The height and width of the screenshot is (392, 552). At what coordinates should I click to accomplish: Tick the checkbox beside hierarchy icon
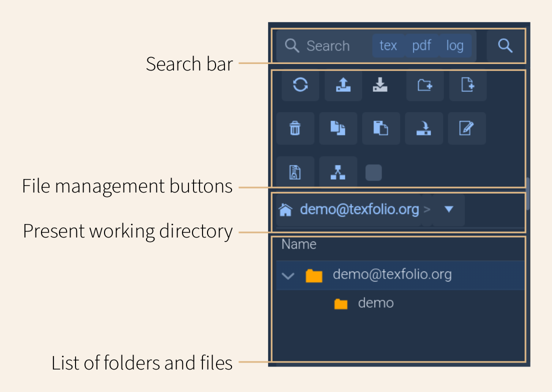373,173
